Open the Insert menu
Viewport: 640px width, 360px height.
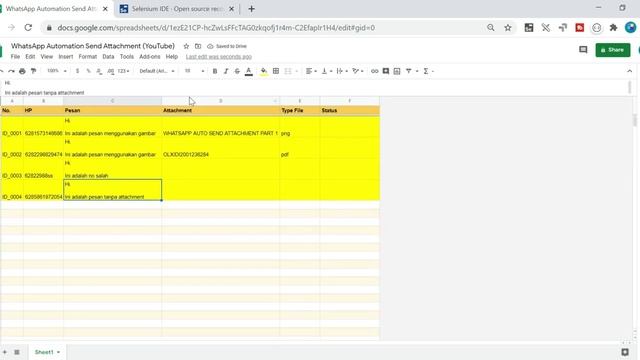66,57
